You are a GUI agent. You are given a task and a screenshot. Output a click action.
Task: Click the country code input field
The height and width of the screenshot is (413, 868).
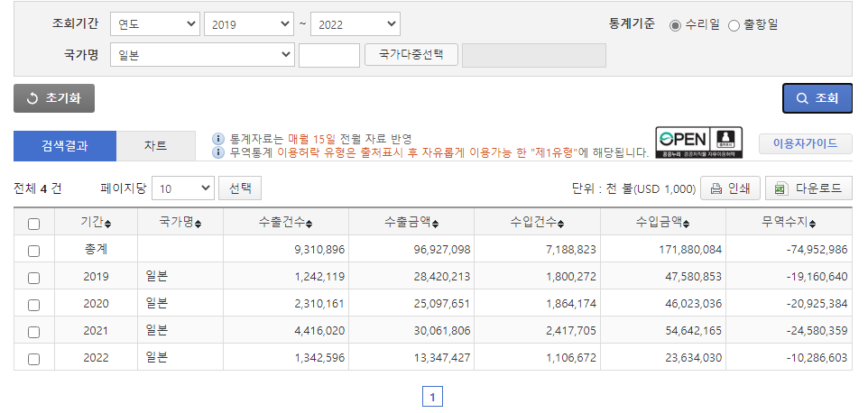pyautogui.click(x=329, y=55)
